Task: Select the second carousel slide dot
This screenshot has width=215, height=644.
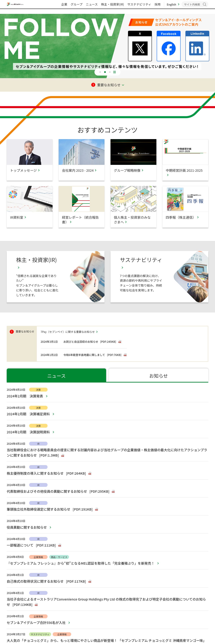Action: 105,72
